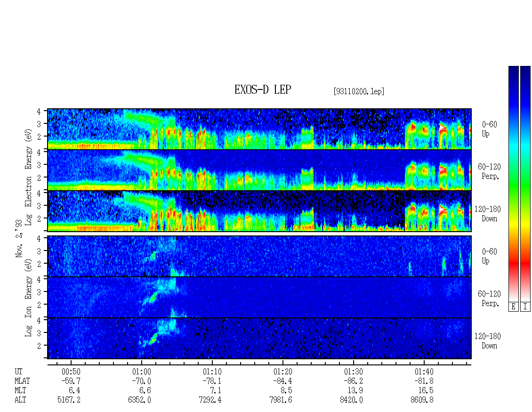Click the file name [93110200.lep]
Viewport: 532px width, 412px height.
359,91
